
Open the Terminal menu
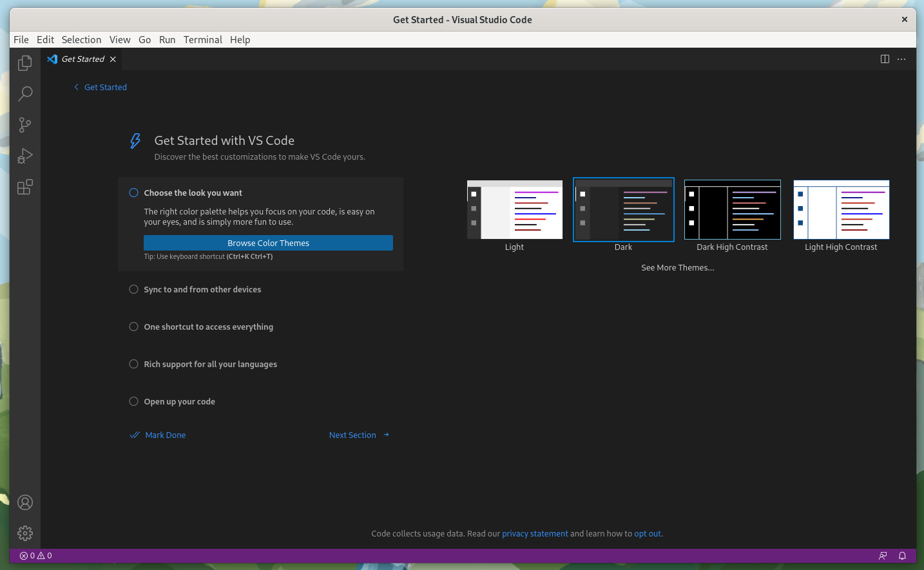(203, 40)
